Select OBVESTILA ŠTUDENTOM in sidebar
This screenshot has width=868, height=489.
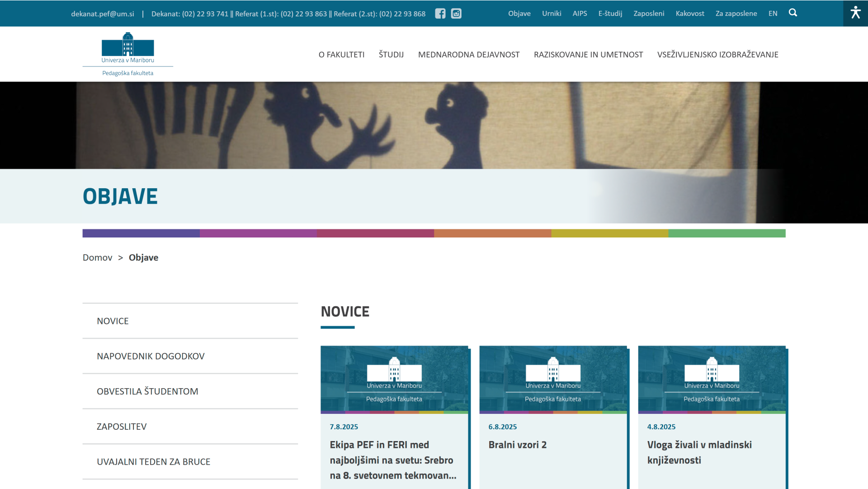pos(147,391)
